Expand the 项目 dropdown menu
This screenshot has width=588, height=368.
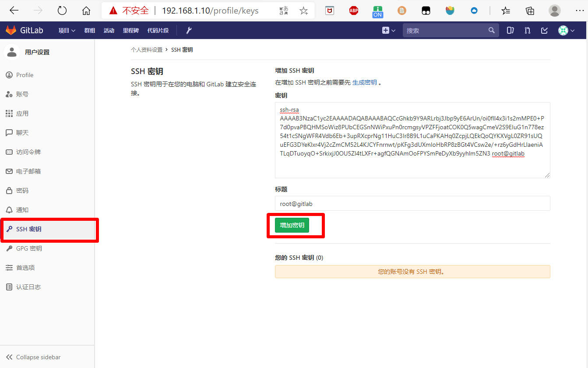point(67,30)
